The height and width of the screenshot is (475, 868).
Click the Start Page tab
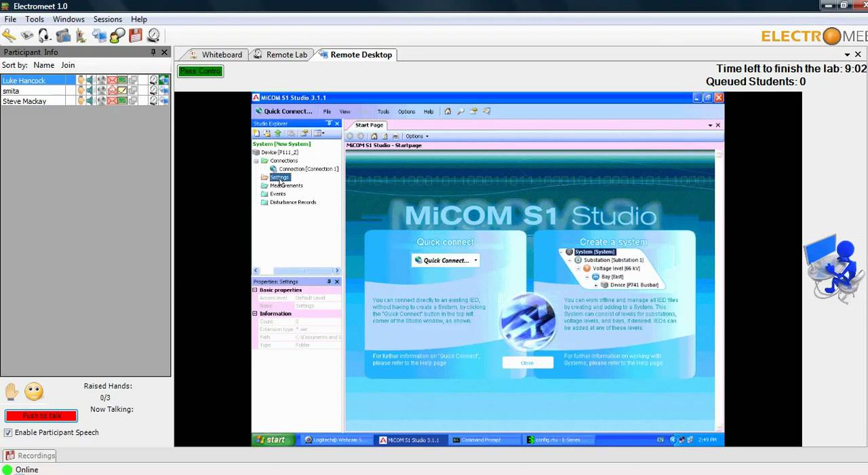pyautogui.click(x=370, y=125)
